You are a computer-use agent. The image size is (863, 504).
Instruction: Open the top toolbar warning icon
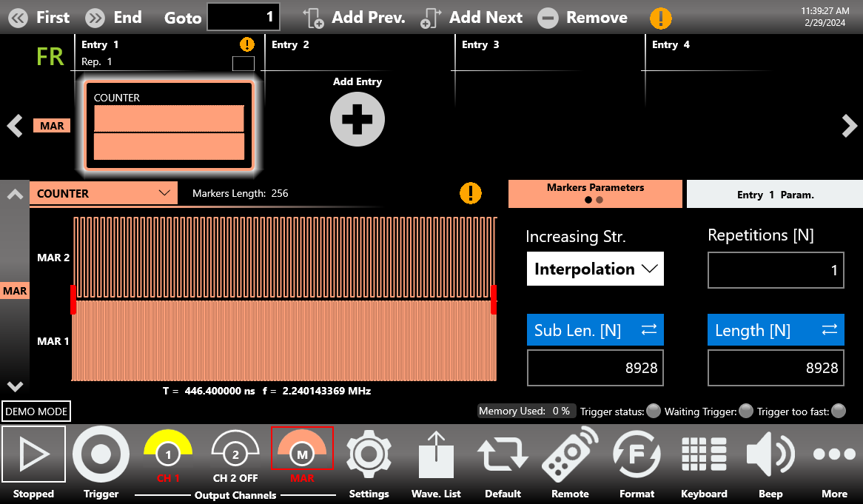coord(660,19)
